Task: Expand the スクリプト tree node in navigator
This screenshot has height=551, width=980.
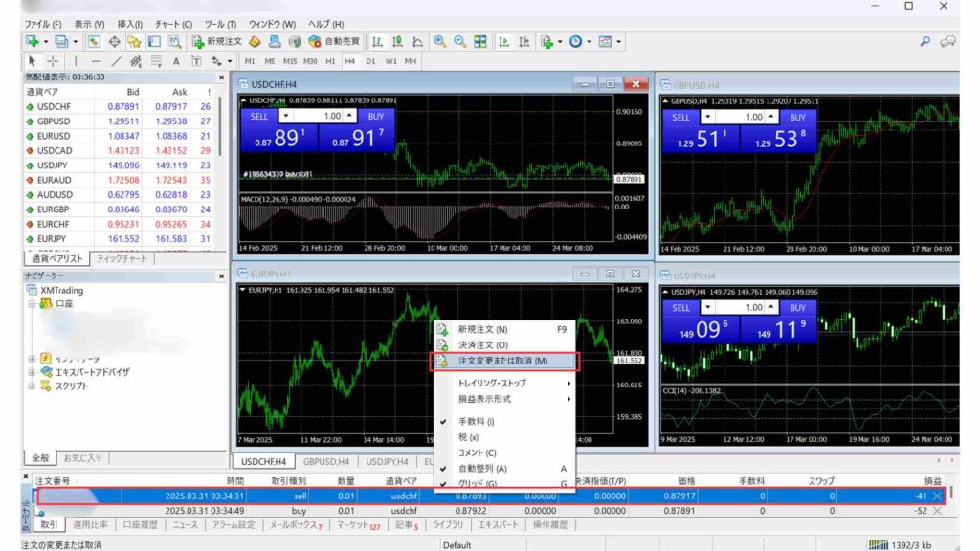Action: click(33, 386)
